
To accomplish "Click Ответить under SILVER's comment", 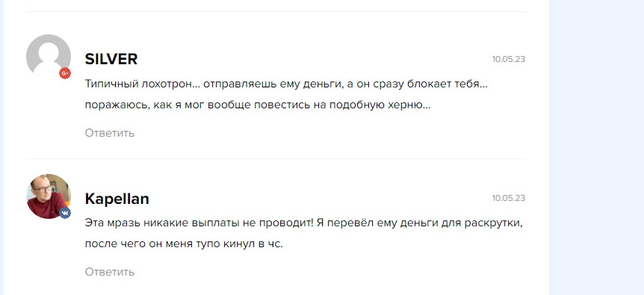I will 110,133.
